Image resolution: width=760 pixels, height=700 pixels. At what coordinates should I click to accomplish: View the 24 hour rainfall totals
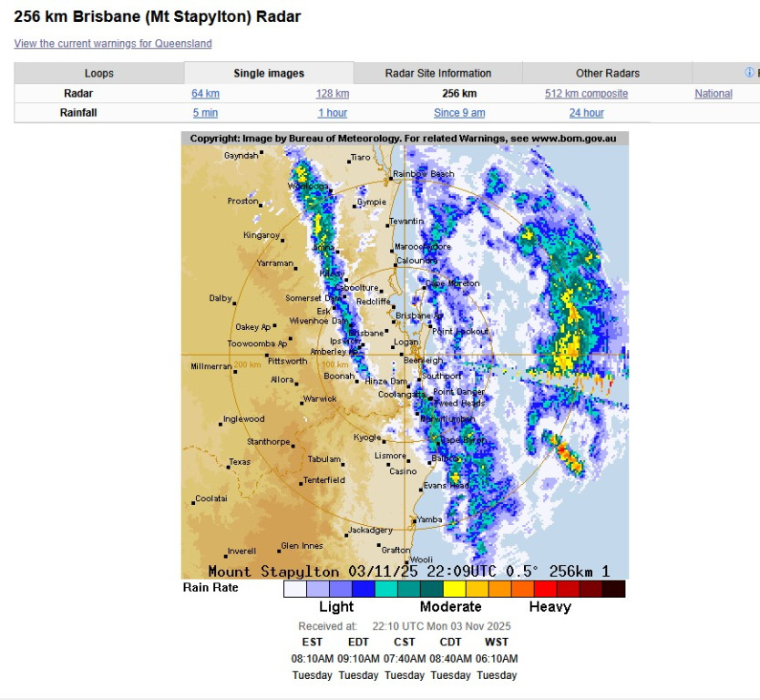tap(586, 112)
